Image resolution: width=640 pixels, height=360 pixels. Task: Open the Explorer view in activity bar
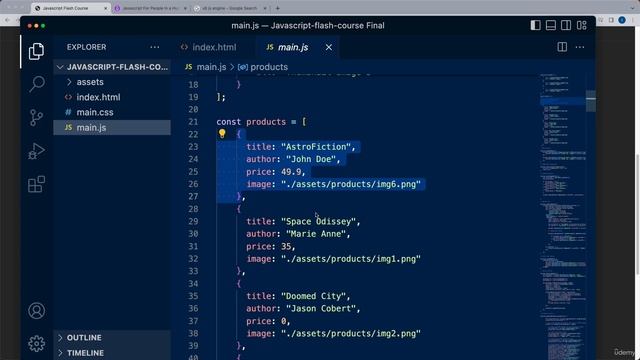[x=36, y=51]
